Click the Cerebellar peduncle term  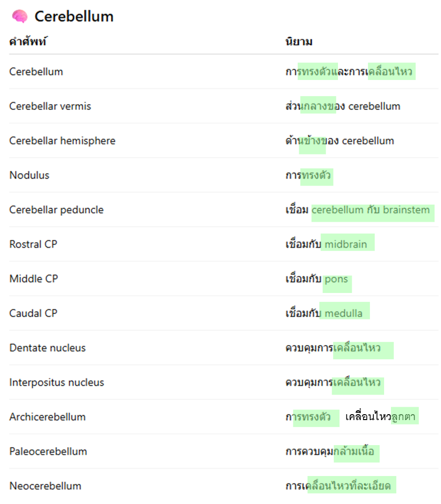pyautogui.click(x=56, y=210)
